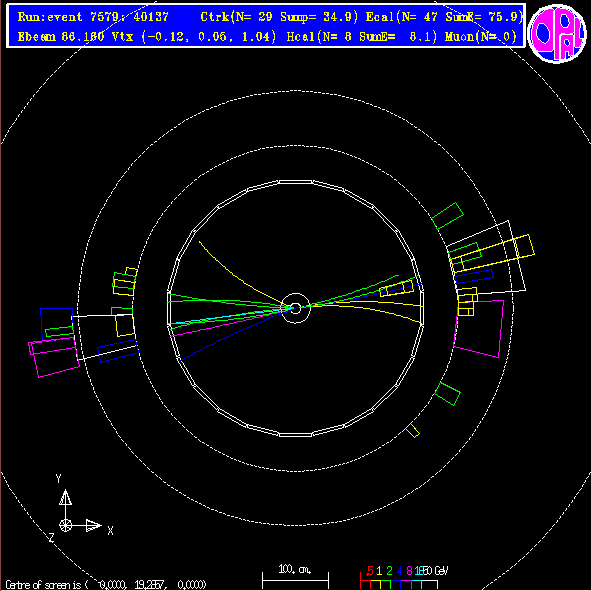Click the blue 4 GeV legend entry
Screen dimensions: 592x591
(399, 570)
